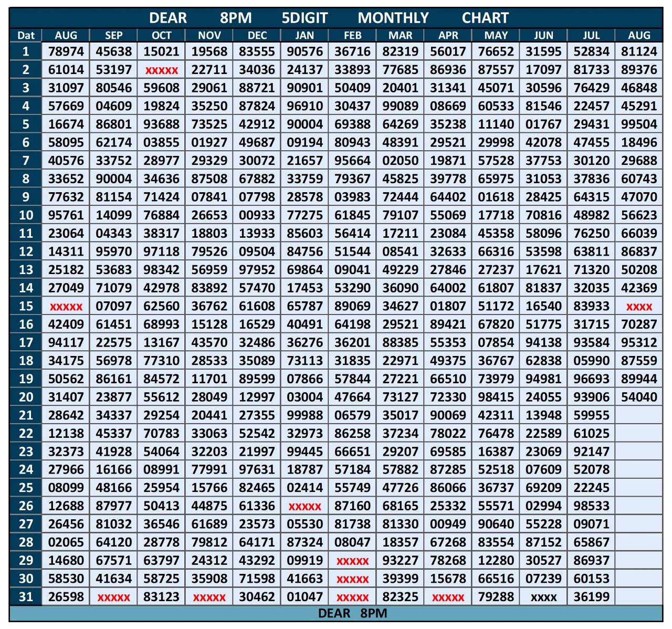Select cell value 61025
The height and width of the screenshot is (629, 672).
tap(591, 433)
